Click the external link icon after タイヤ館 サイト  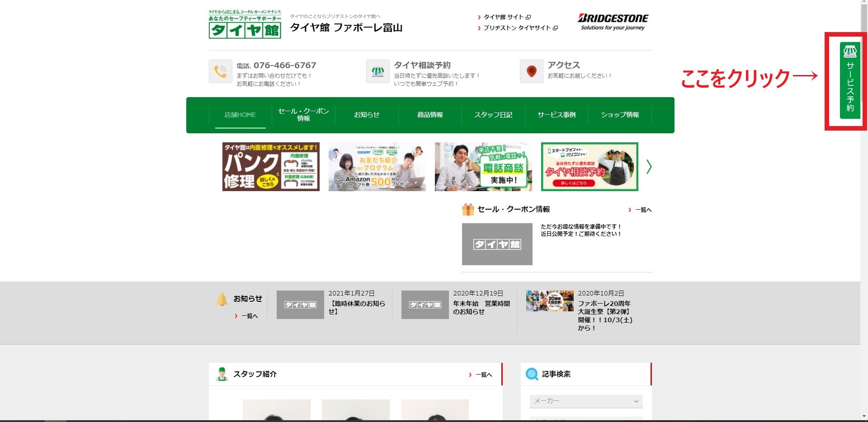pos(528,17)
